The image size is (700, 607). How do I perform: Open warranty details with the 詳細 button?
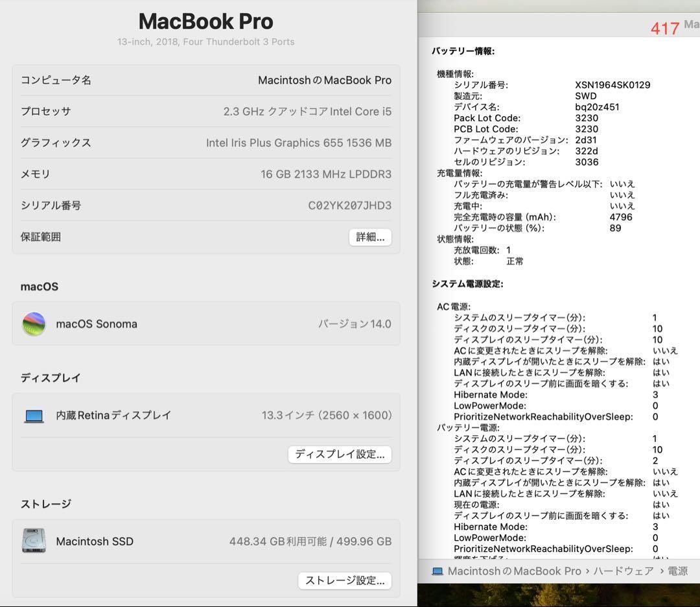pyautogui.click(x=369, y=237)
